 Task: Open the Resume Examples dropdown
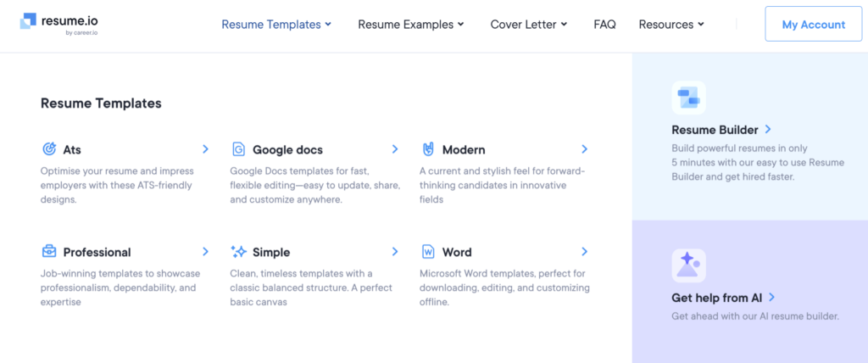[411, 25]
